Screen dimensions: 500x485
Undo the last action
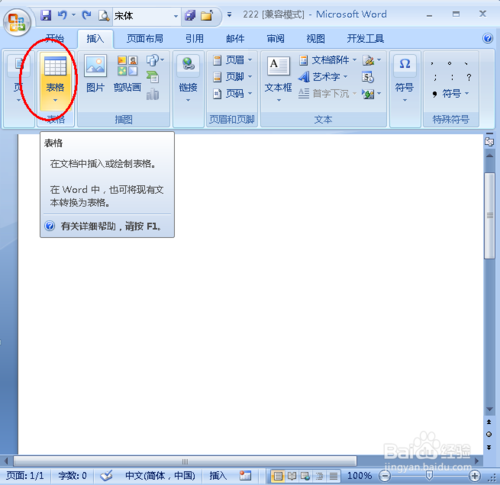tap(62, 15)
